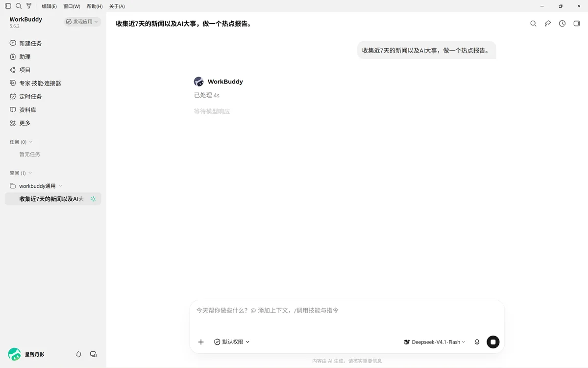Click the 5.6.2 version number
Viewport: 588px width, 368px height.
point(15,26)
